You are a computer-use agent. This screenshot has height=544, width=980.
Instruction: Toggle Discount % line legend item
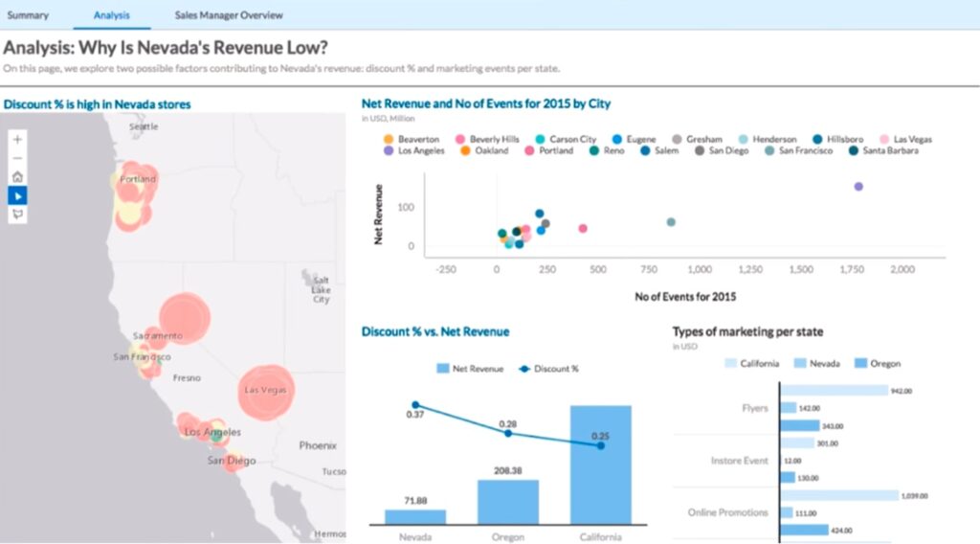(549, 368)
